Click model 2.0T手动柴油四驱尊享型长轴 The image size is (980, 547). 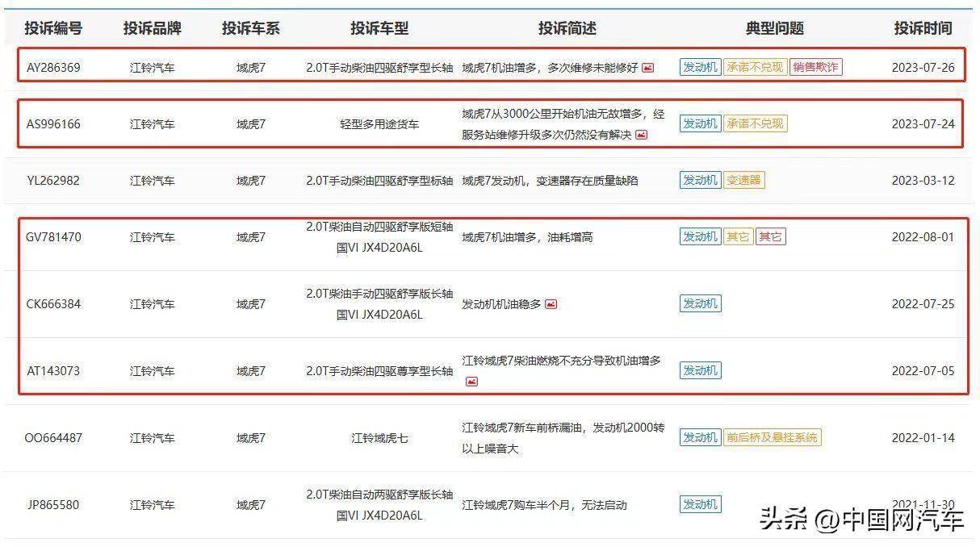click(x=379, y=371)
